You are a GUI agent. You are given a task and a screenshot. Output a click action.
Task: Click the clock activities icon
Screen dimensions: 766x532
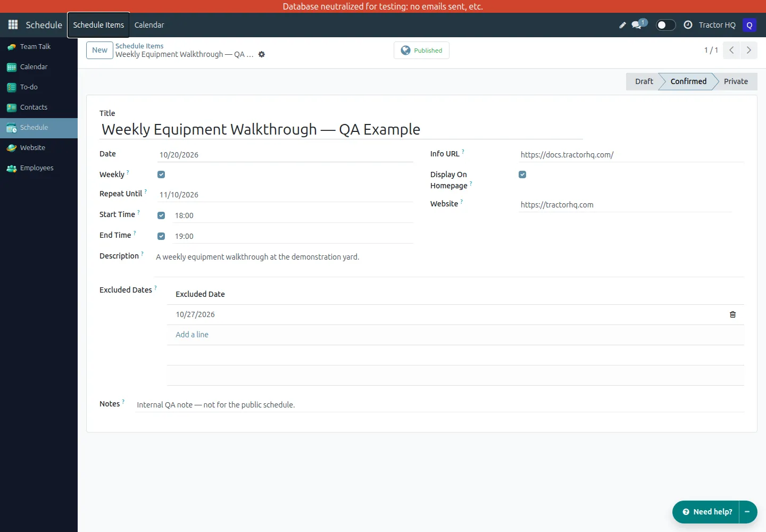(688, 25)
